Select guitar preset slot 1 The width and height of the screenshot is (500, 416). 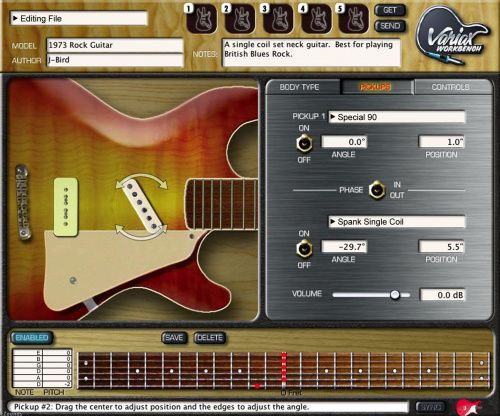(x=202, y=19)
